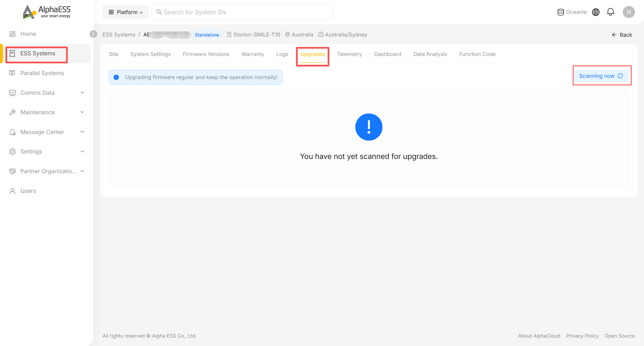Open the Platform dropdown
This screenshot has width=644, height=346.
click(x=126, y=12)
